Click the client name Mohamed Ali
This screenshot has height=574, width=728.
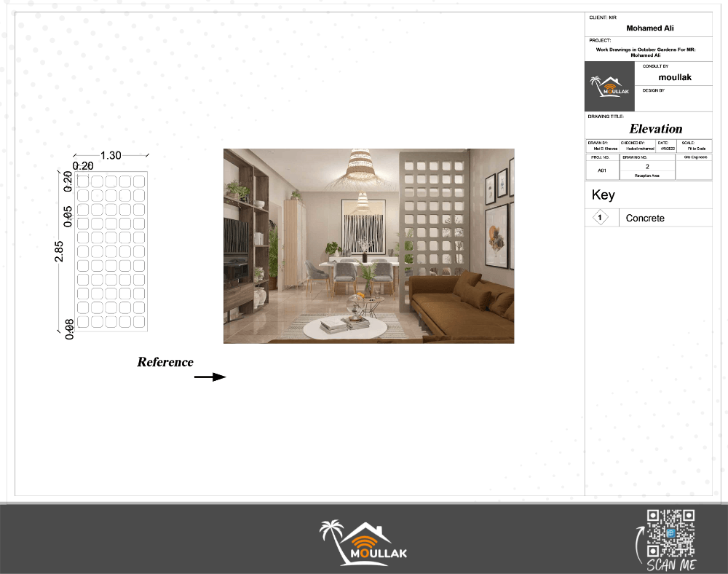pos(649,28)
